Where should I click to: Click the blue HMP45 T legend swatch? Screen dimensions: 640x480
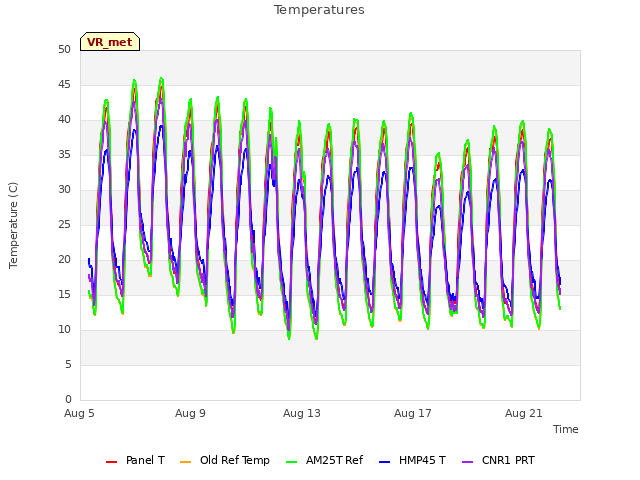pyautogui.click(x=384, y=462)
